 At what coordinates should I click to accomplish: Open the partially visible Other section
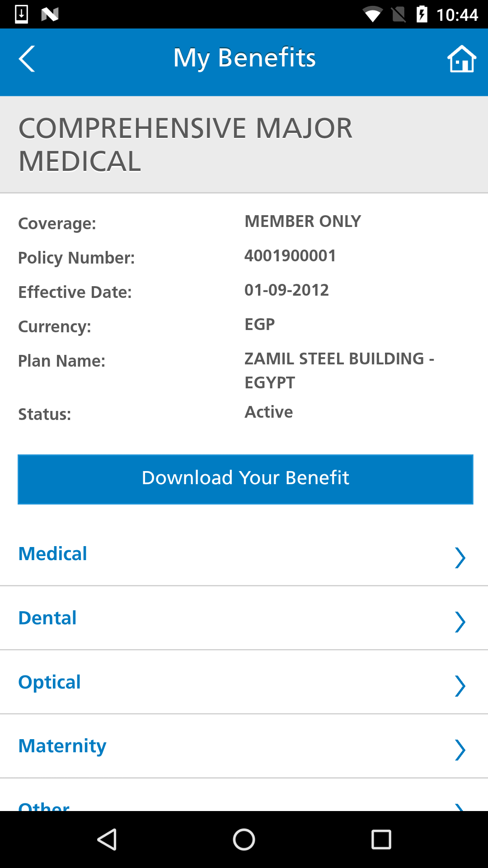coord(244,795)
